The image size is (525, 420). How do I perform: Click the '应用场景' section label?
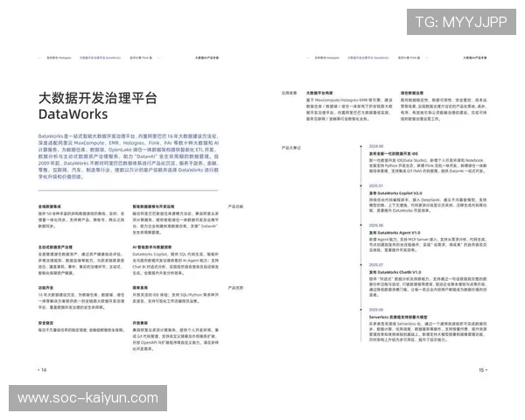pos(290,93)
